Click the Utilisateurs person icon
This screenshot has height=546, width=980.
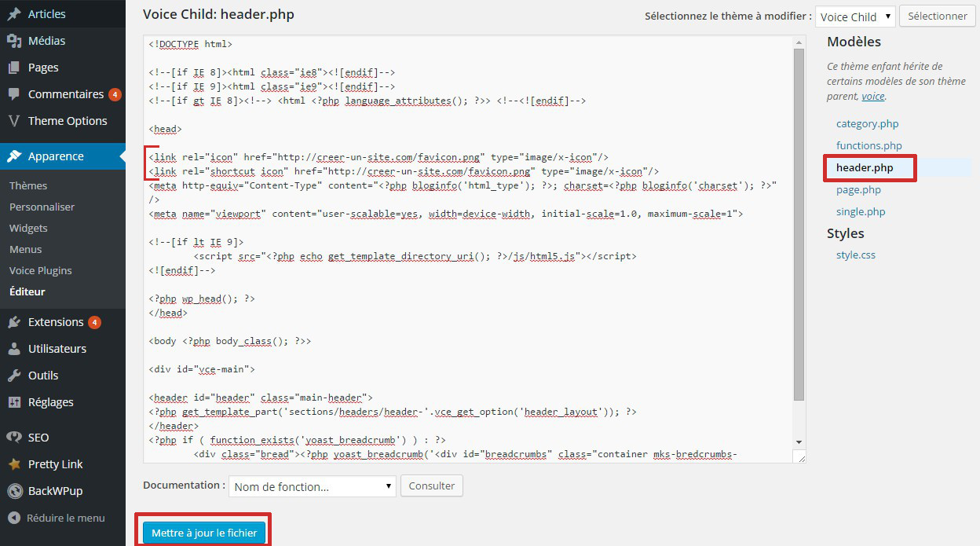14,349
